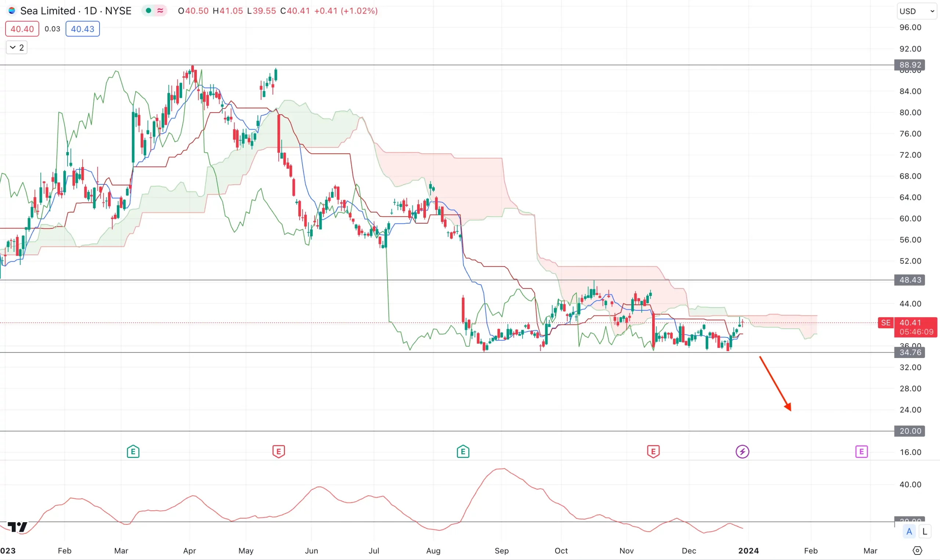Click the purple lightning event marker icon

click(742, 451)
